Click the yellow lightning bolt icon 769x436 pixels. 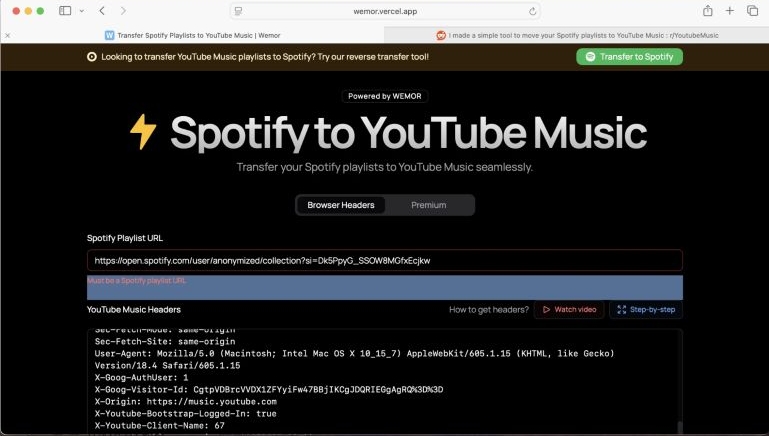(x=143, y=131)
